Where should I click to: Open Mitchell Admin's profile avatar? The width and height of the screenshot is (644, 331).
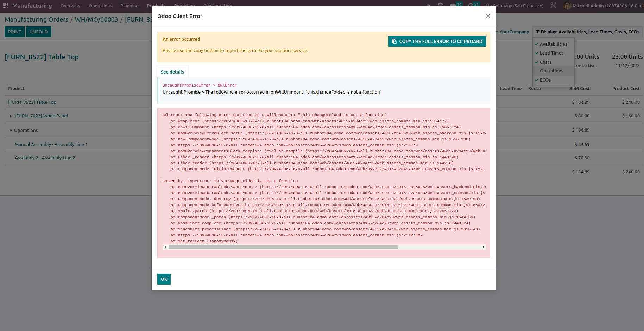click(567, 6)
